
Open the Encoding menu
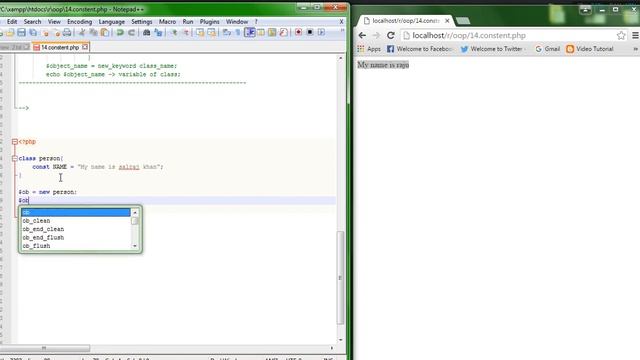pyautogui.click(x=79, y=22)
